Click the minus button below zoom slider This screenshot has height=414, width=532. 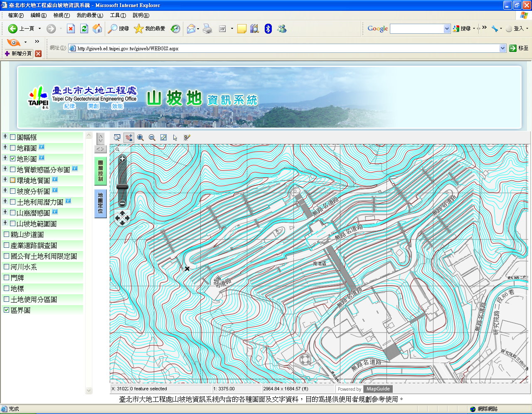[122, 204]
